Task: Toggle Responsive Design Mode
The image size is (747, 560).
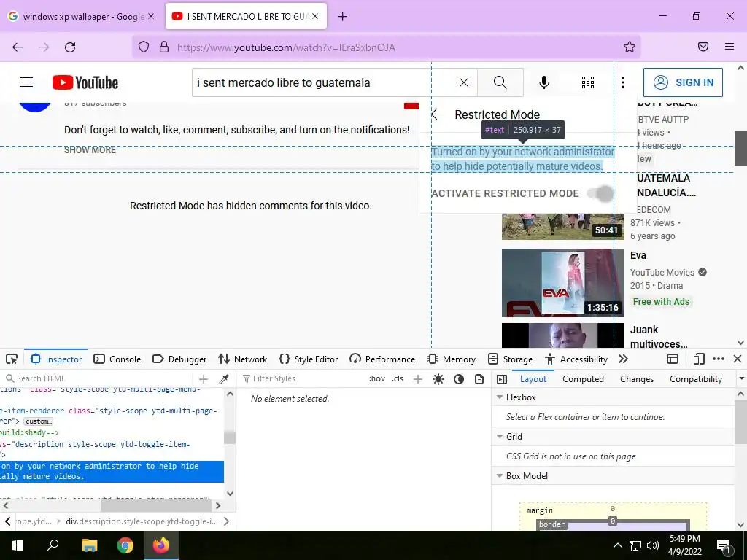Action: (698, 359)
